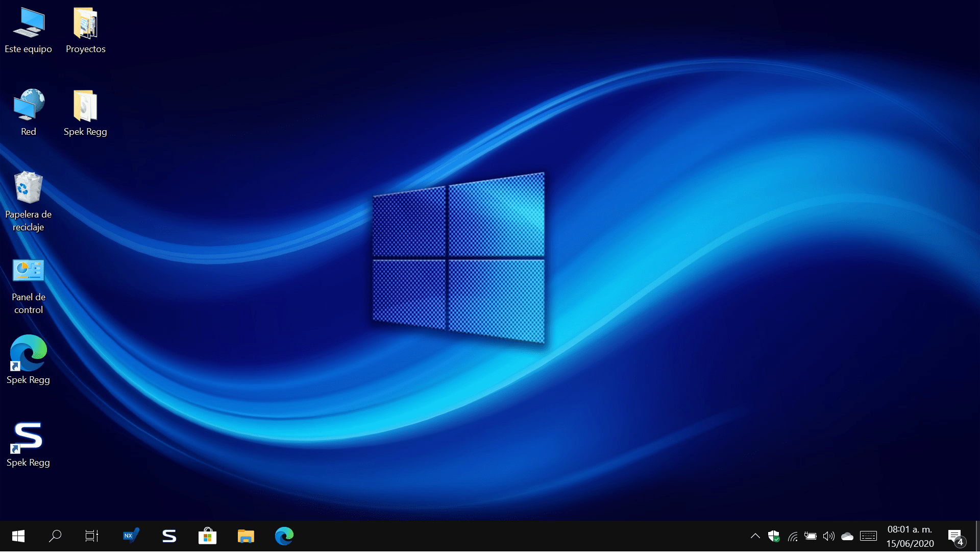
Task: Open the volume speaker control
Action: point(828,536)
